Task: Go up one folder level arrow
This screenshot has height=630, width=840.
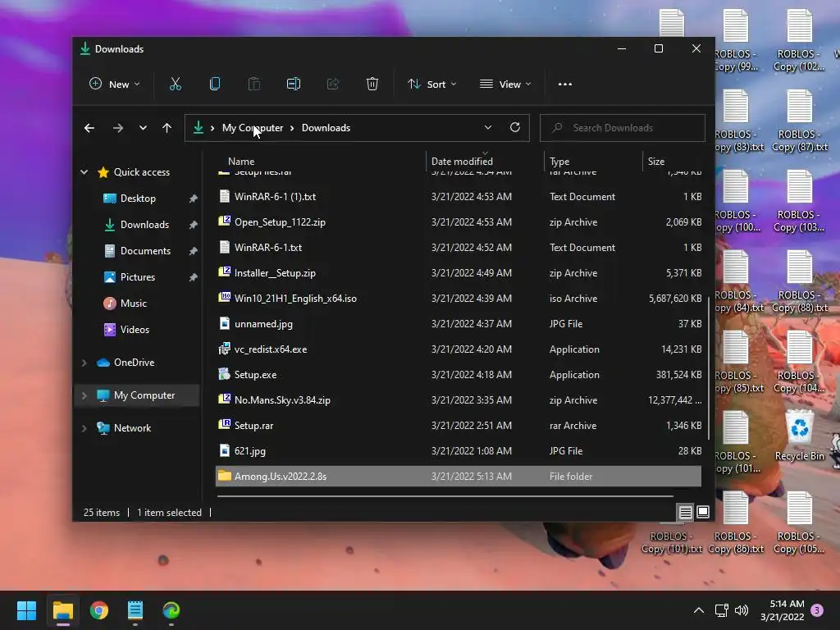Action: pyautogui.click(x=167, y=128)
